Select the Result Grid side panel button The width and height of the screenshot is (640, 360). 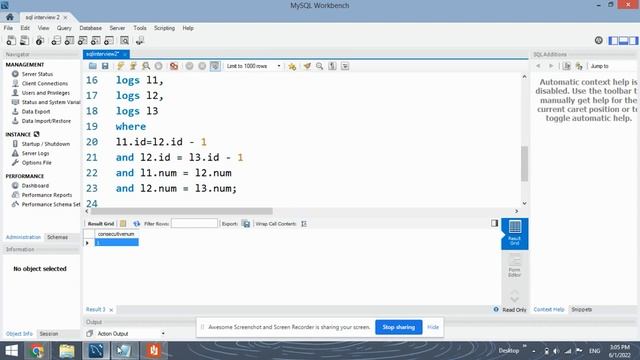(x=515, y=233)
